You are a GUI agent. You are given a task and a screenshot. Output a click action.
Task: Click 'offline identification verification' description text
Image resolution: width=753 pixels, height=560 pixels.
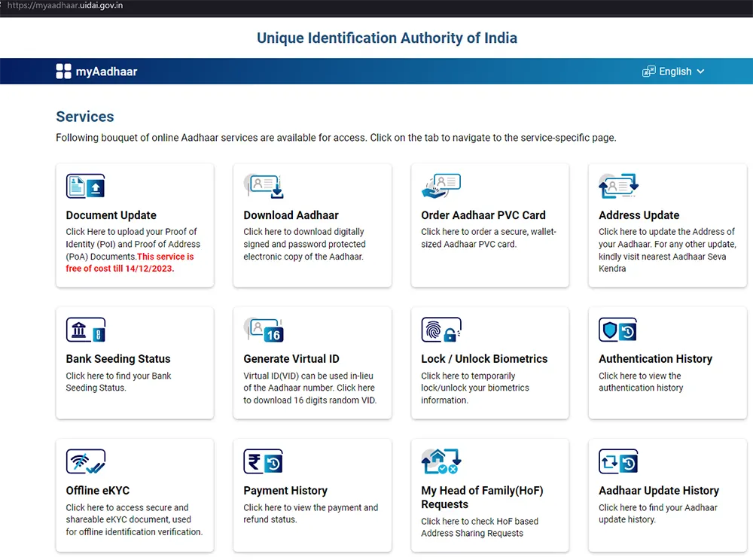point(134,531)
